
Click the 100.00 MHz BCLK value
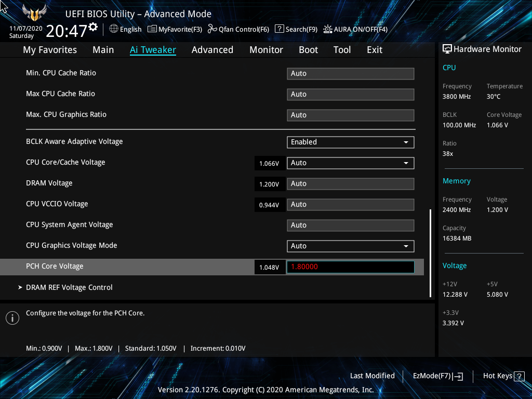click(x=459, y=125)
